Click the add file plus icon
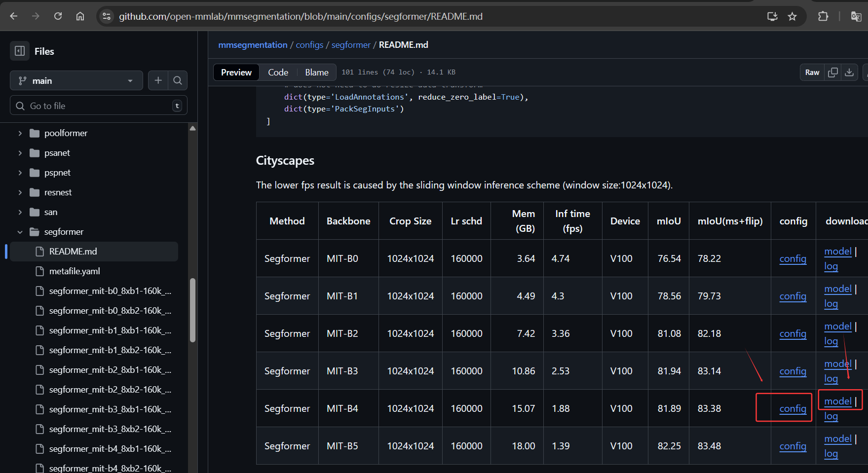Screen dimensions: 868x473 158,80
